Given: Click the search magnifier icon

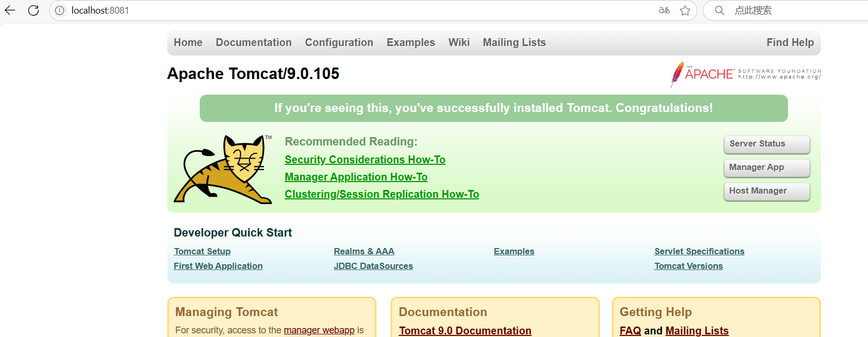Looking at the screenshot, I should (719, 10).
